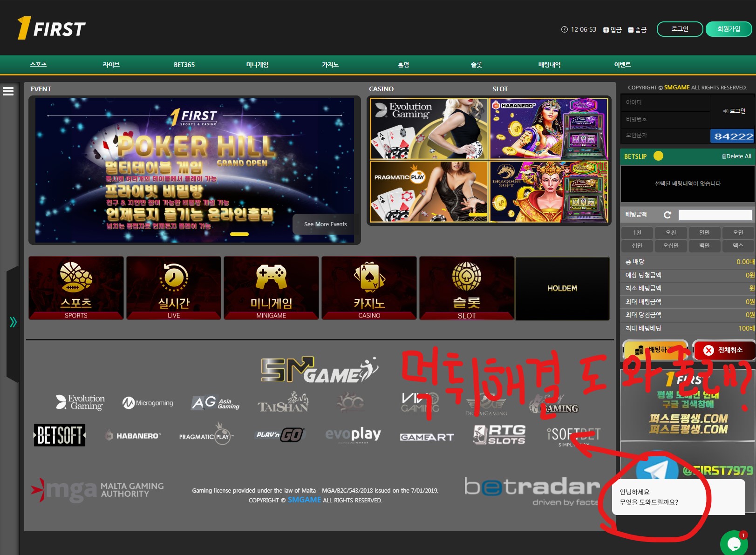Click the See More Events button
Image resolution: width=756 pixels, height=555 pixels.
325,224
